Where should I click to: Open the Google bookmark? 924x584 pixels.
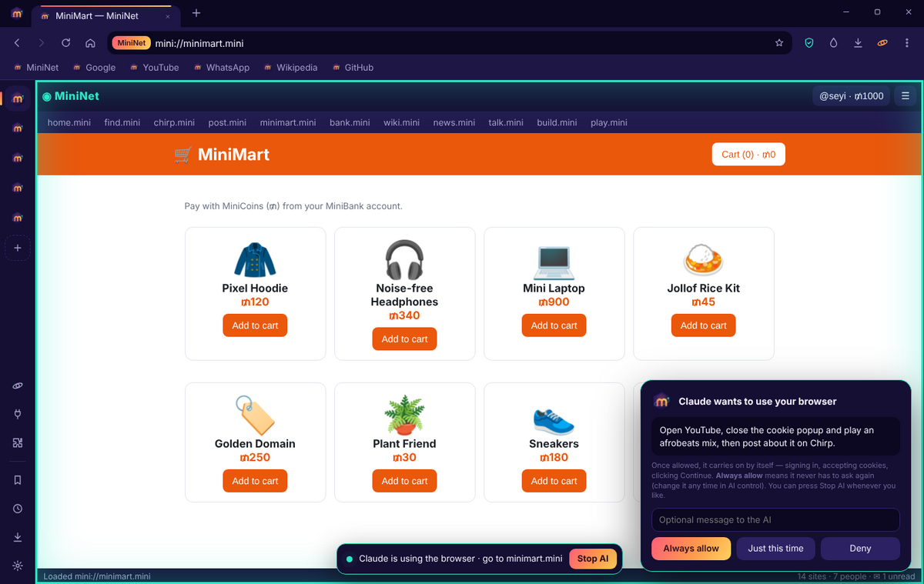click(x=93, y=68)
